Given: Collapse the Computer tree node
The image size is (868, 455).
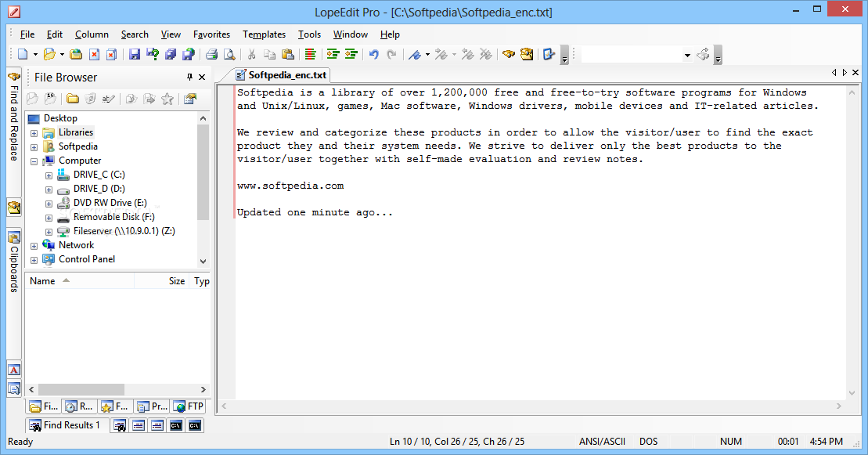Looking at the screenshot, I should click(x=34, y=161).
